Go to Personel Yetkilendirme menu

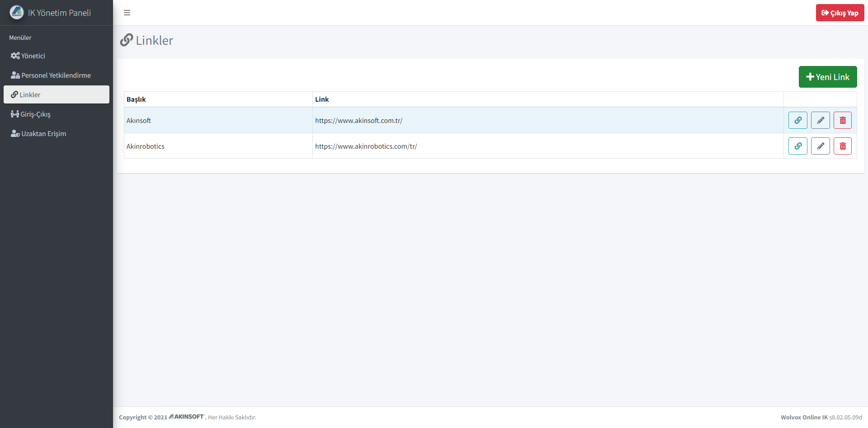[57, 75]
